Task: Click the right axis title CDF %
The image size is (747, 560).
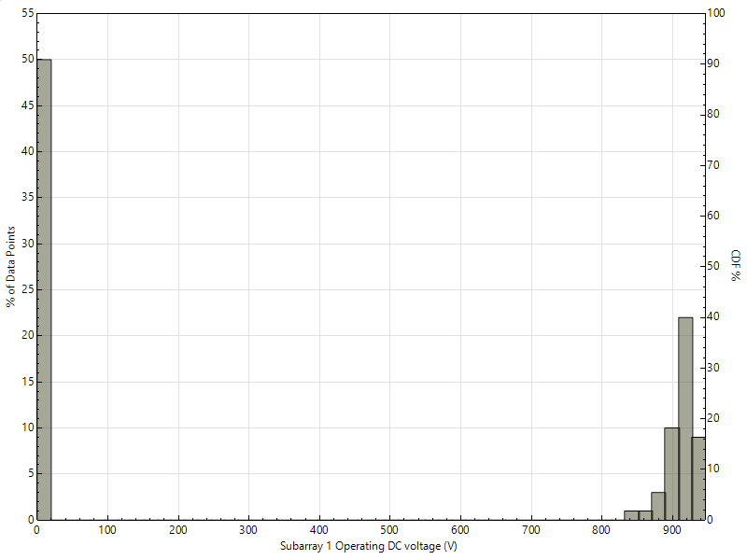Action: [735, 265]
